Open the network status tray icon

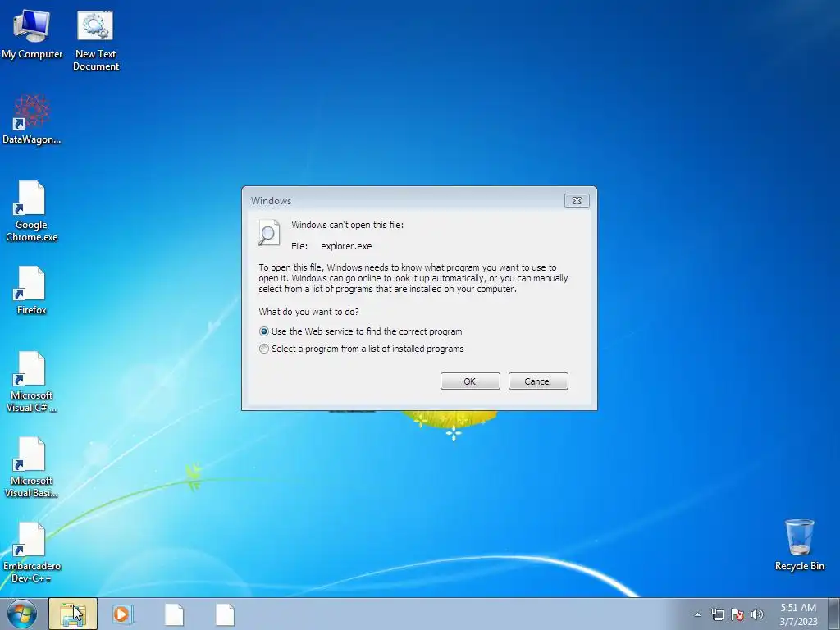pos(717,614)
